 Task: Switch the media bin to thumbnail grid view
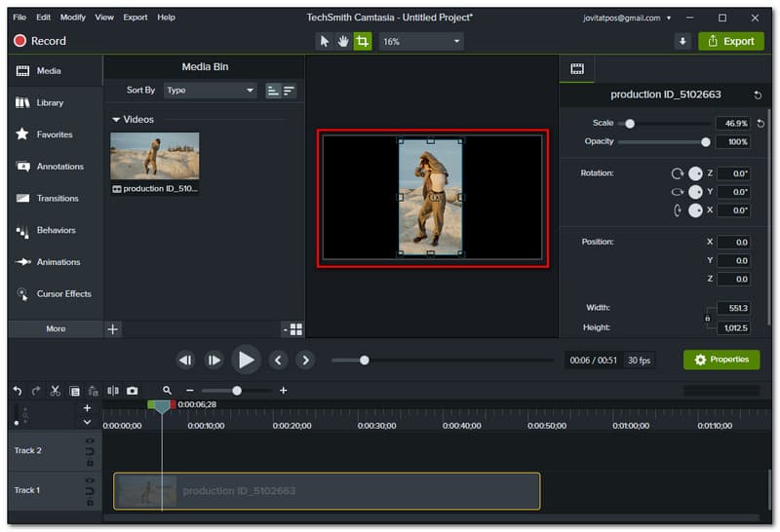[295, 329]
